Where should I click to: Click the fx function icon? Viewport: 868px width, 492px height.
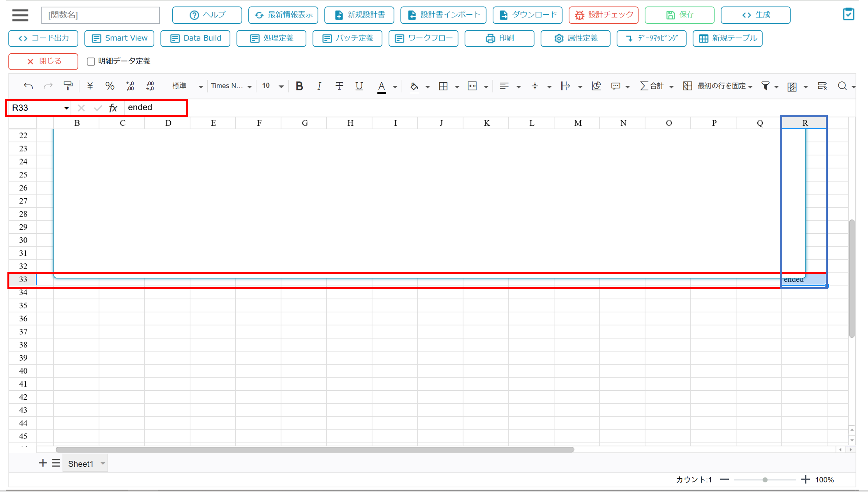[x=113, y=108]
